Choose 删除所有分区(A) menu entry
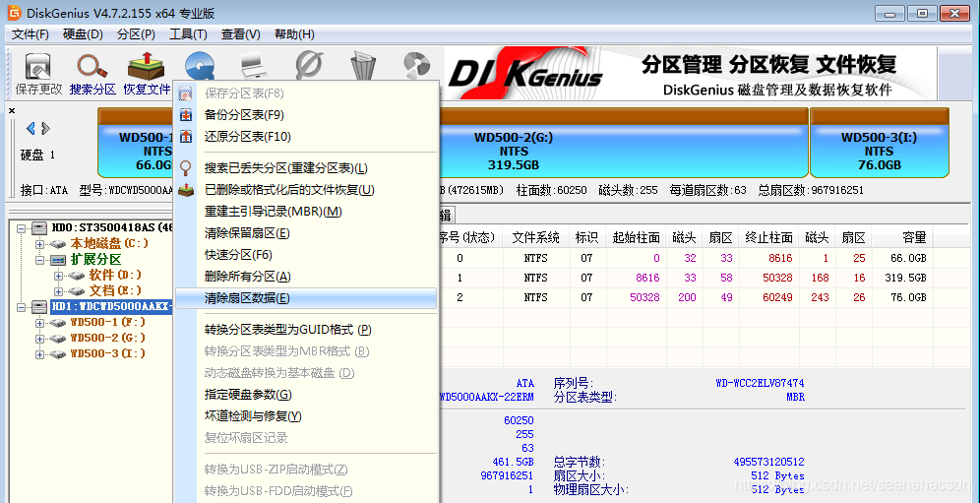Screen dimensions: 980x503 [x=306, y=276]
